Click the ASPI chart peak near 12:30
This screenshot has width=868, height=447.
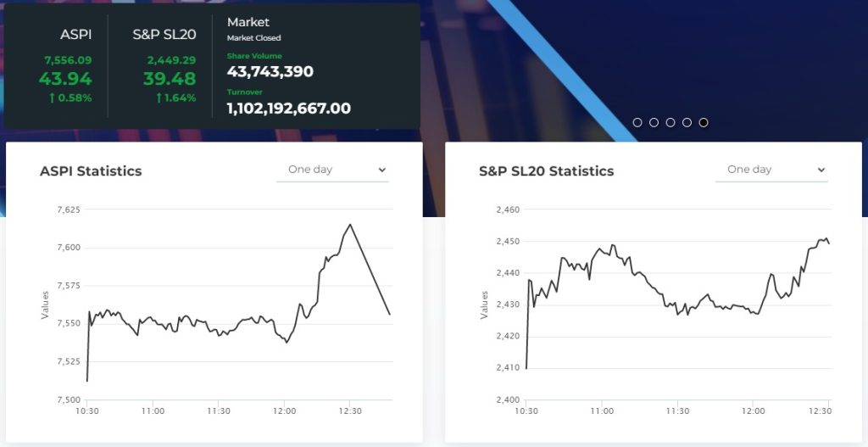pyautogui.click(x=350, y=225)
